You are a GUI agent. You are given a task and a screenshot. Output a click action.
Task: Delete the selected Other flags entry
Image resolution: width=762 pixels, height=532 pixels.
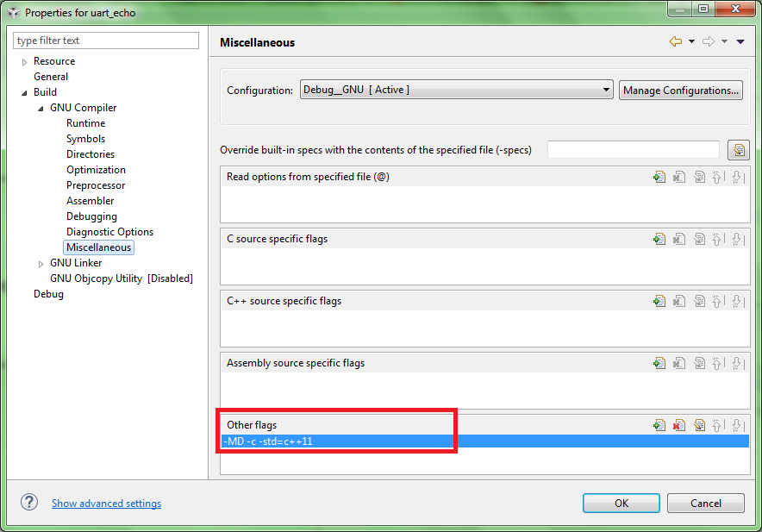pyautogui.click(x=679, y=425)
